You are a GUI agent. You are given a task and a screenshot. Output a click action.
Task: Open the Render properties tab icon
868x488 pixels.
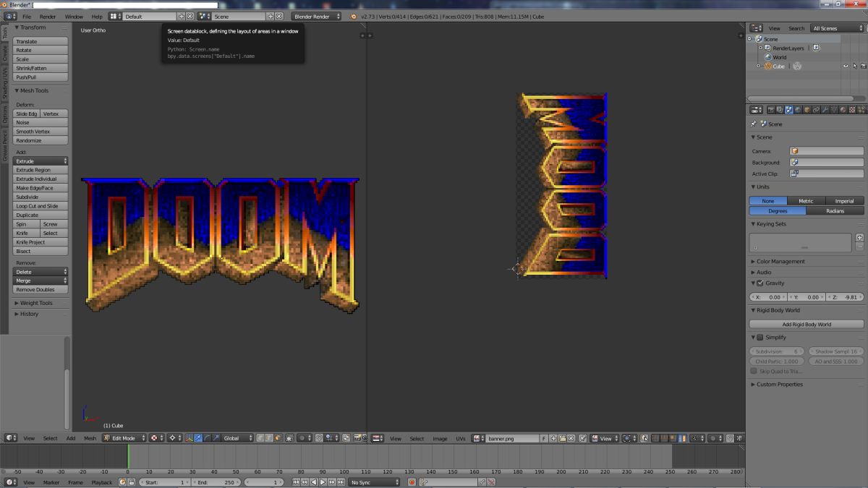771,110
